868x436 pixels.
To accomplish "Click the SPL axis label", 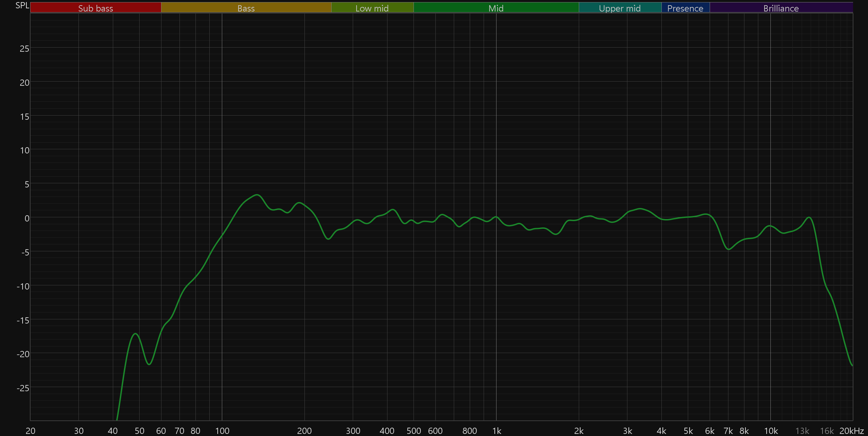I will coord(22,5).
